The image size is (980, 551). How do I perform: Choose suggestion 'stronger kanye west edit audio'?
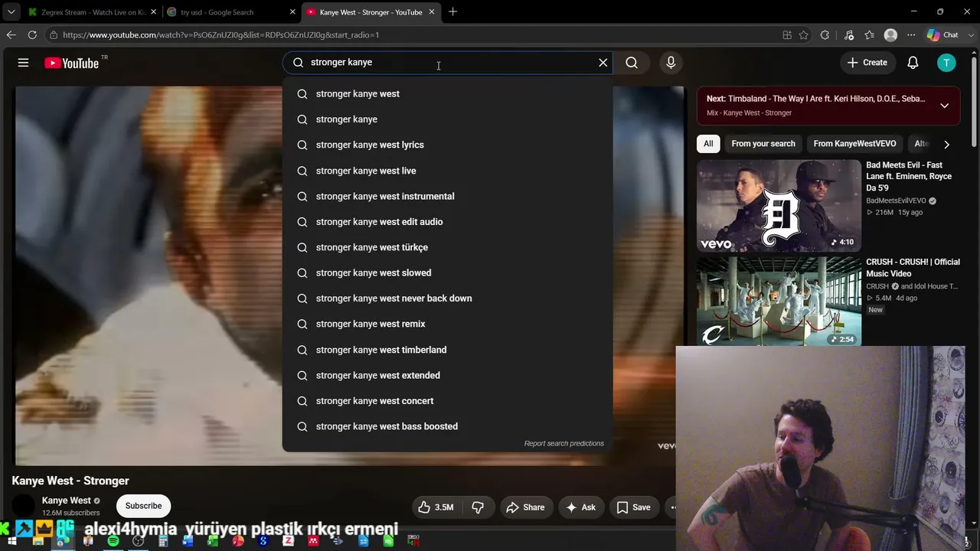click(447, 222)
